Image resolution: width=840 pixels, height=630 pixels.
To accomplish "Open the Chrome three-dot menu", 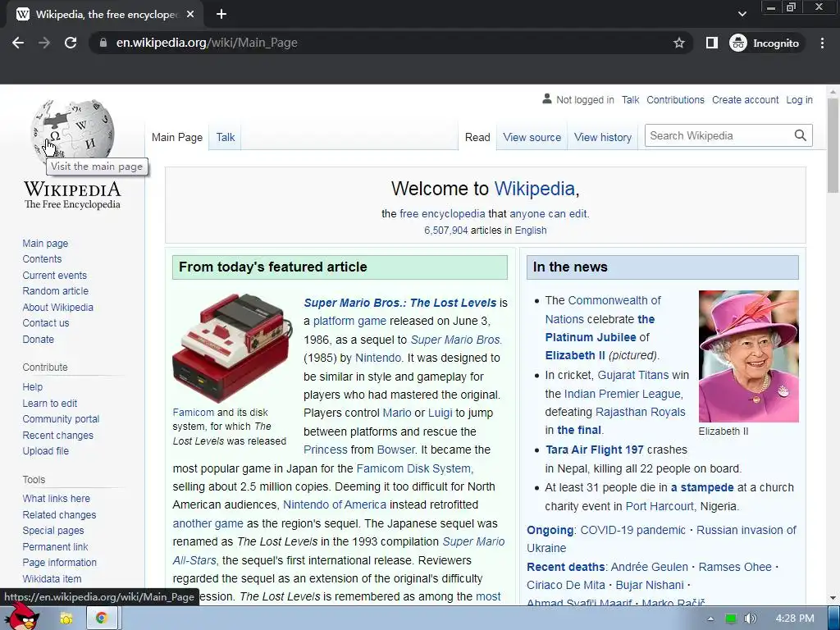I will pyautogui.click(x=822, y=43).
